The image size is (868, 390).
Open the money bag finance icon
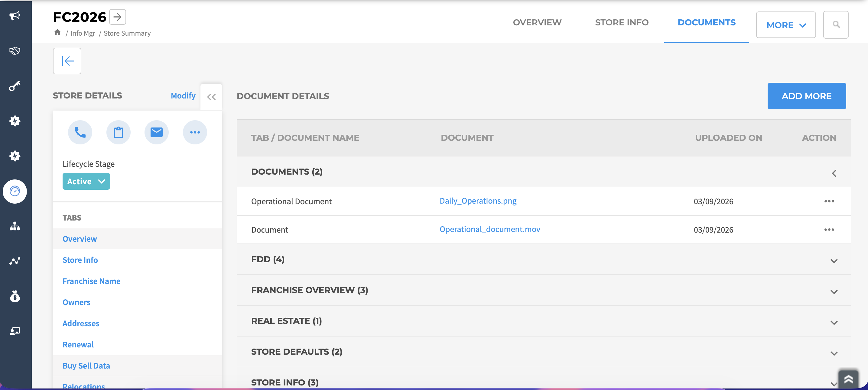(x=15, y=296)
